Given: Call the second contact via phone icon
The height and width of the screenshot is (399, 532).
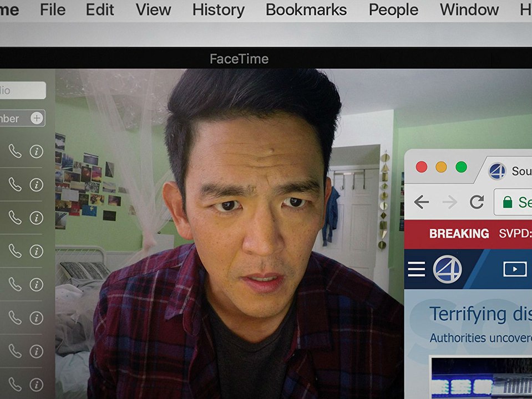Looking at the screenshot, I should 15,185.
